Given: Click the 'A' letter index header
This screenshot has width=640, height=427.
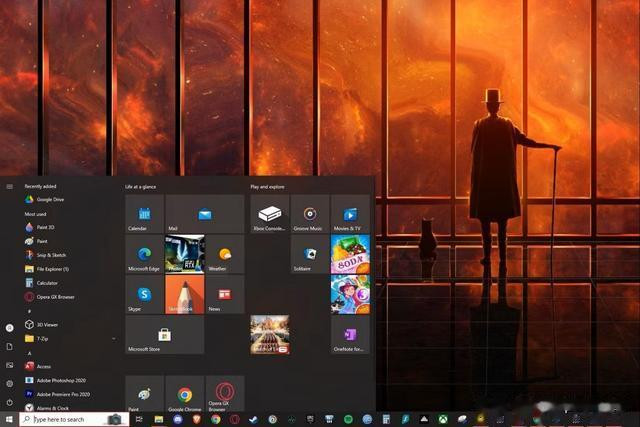Looking at the screenshot, I should pos(29,353).
